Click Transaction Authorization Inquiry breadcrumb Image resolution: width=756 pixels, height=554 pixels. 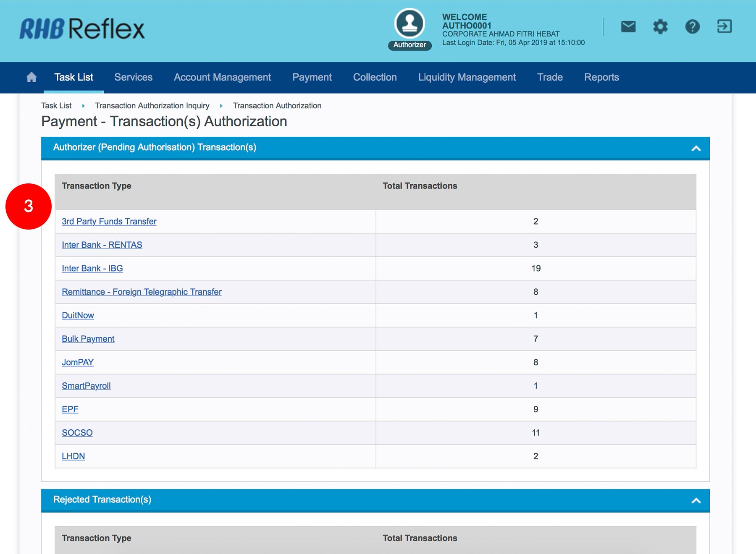tap(152, 106)
